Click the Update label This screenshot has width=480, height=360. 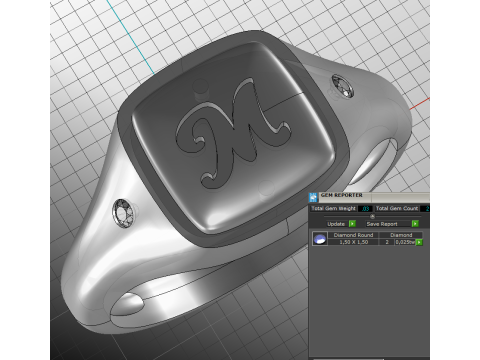pos(336,224)
